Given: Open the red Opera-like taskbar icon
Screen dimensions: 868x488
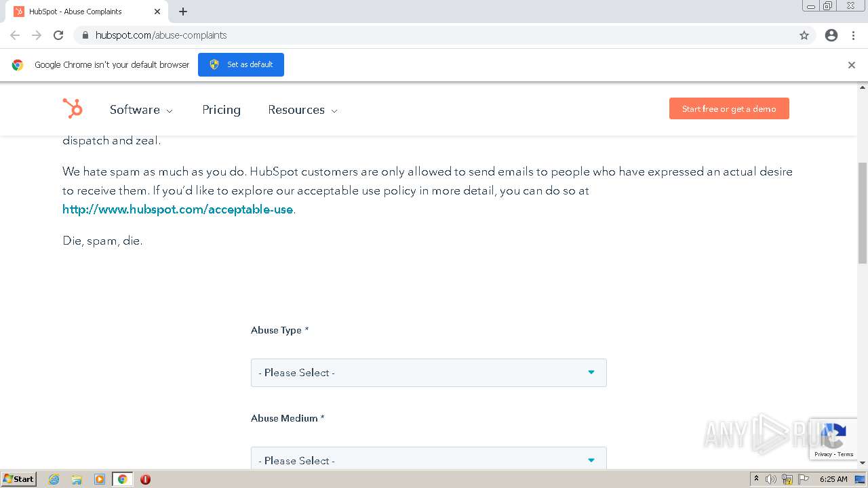Looking at the screenshot, I should (x=145, y=479).
